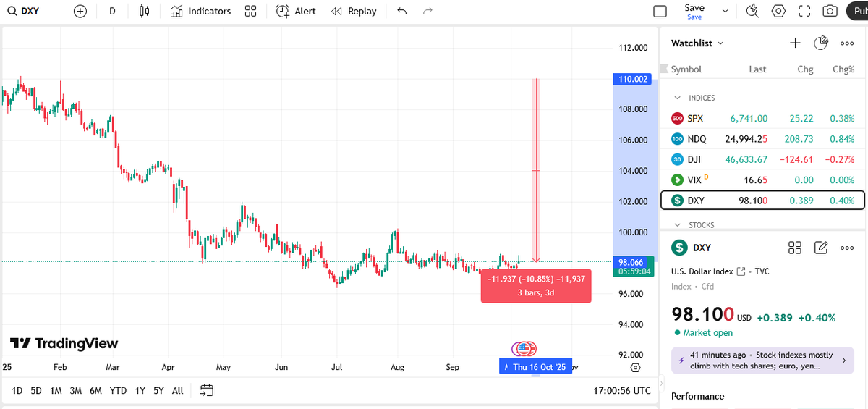Viewport: 868px width, 409px height.
Task: Add symbol to watchlist with plus icon
Action: [795, 43]
